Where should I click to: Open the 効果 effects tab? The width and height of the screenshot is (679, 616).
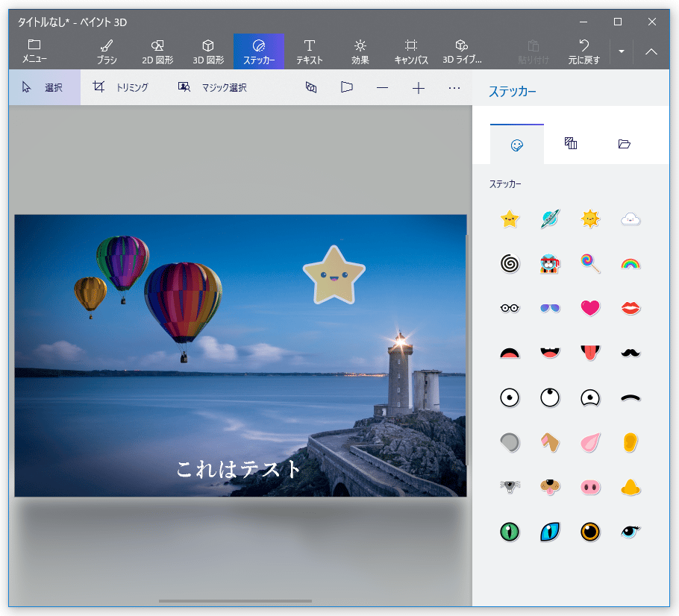pos(360,51)
